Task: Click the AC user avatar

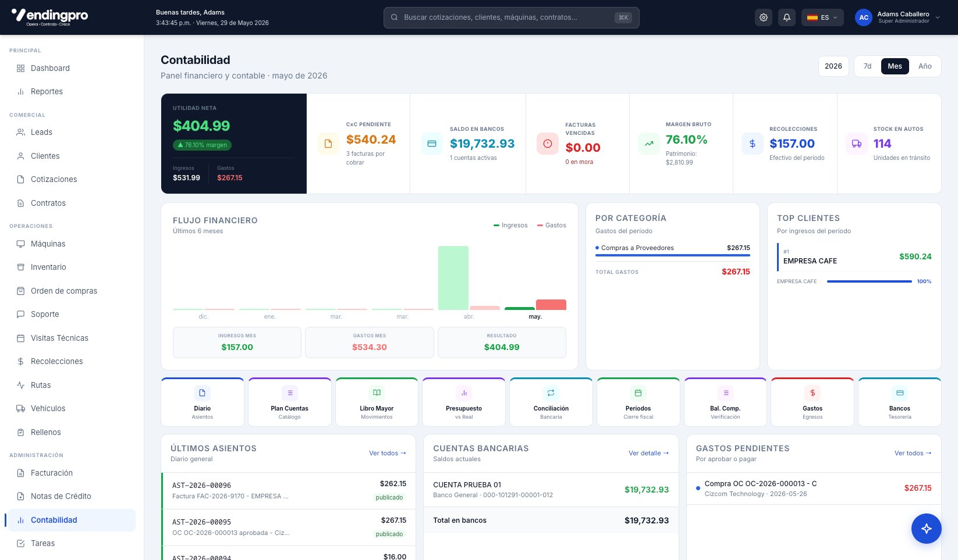Action: click(x=864, y=17)
